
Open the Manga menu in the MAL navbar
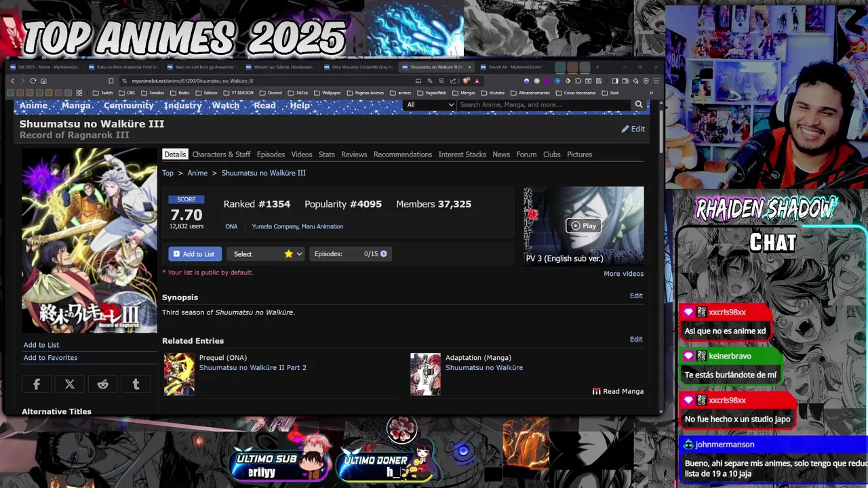click(76, 106)
